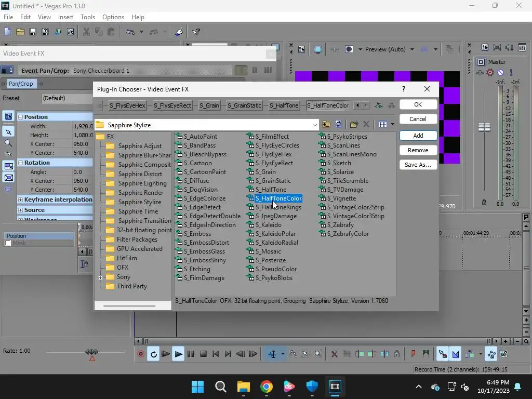Open the View menu
Viewport: 532px width, 399px height.
[44, 17]
